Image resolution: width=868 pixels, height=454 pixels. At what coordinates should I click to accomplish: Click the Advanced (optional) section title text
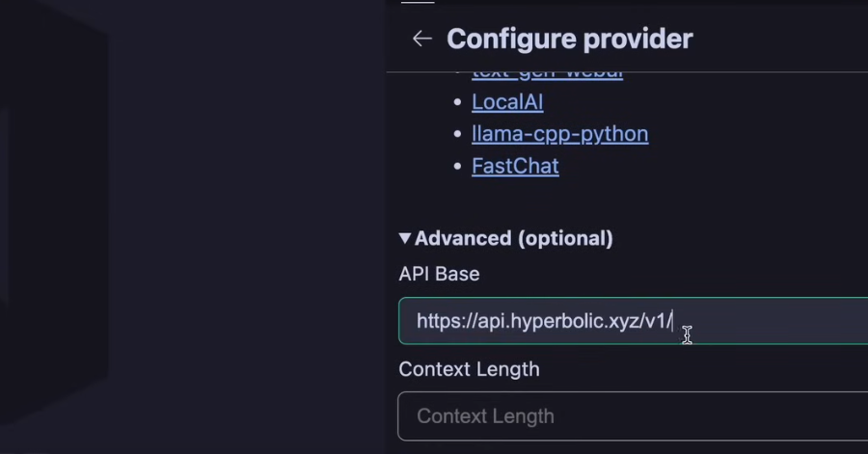pos(513,238)
